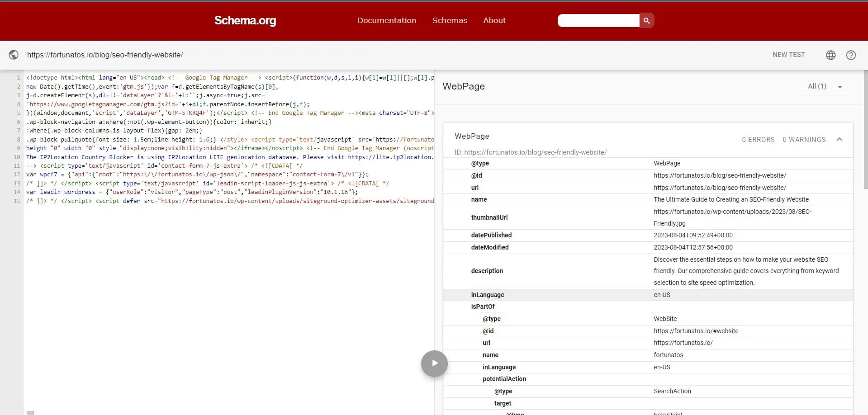Click the thumbnailUrl value ending SEO-Friendly.jpg

pyautogui.click(x=732, y=217)
